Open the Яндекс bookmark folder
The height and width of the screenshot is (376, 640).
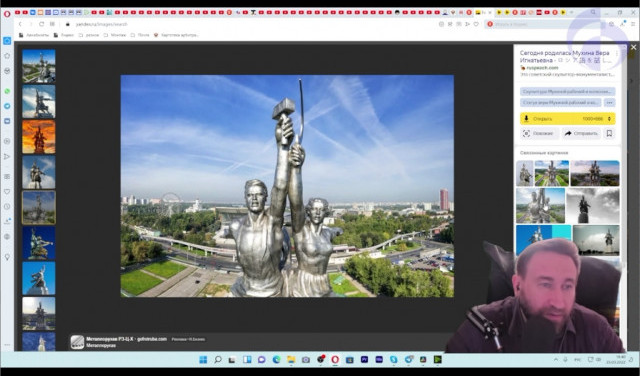(64, 35)
